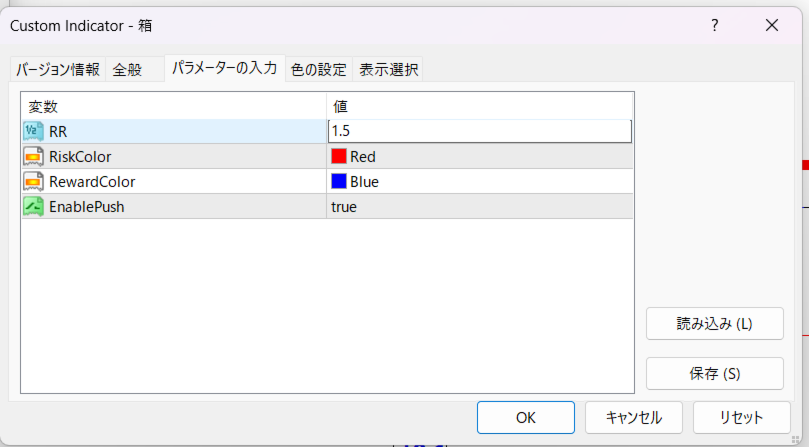Viewport: 809px width, 447px height.
Task: Open the 色の設定 tab
Action: [x=318, y=69]
